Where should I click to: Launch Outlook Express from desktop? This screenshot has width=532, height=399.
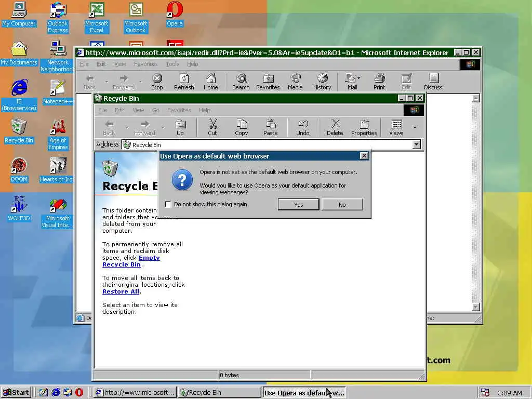(x=58, y=18)
